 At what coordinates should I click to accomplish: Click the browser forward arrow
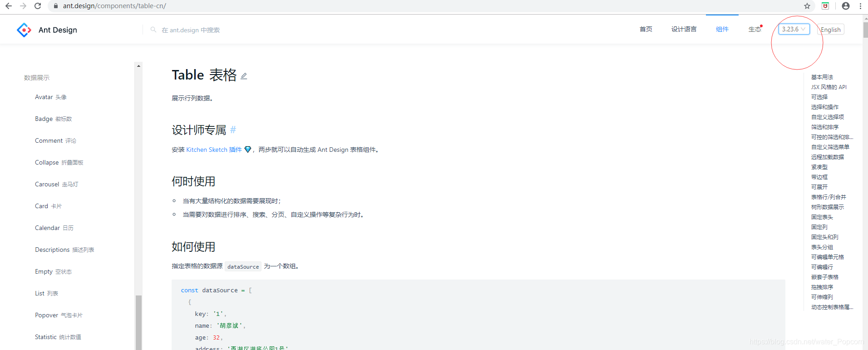(23, 6)
